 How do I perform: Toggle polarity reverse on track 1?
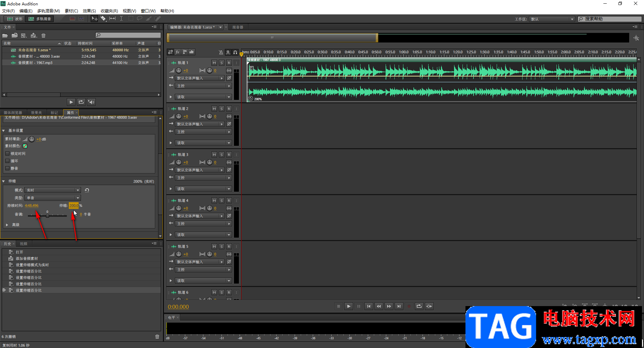[x=229, y=78]
